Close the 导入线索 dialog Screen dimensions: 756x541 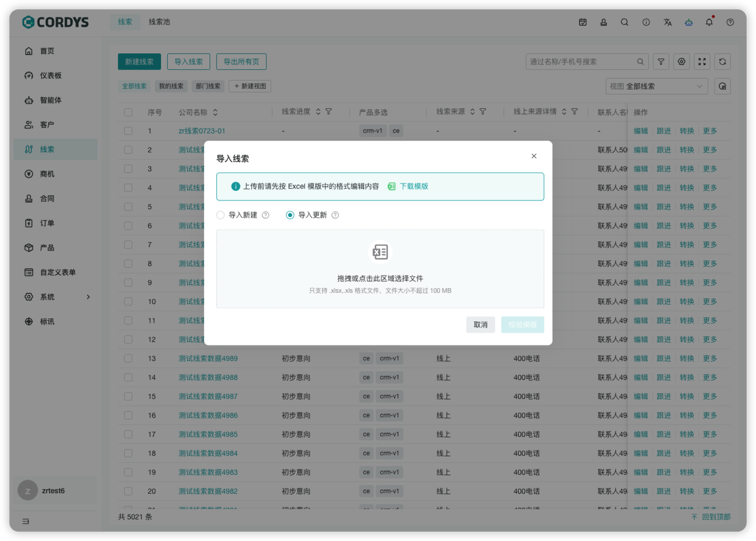point(534,156)
